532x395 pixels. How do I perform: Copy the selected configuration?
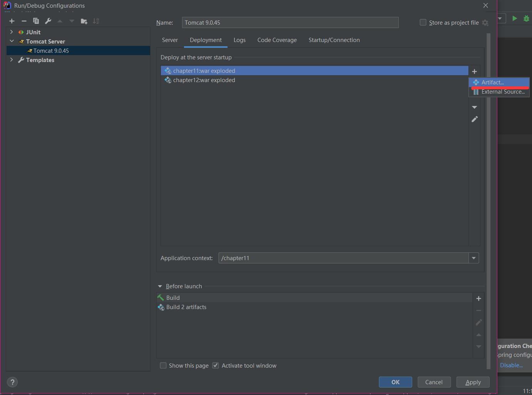pos(36,21)
